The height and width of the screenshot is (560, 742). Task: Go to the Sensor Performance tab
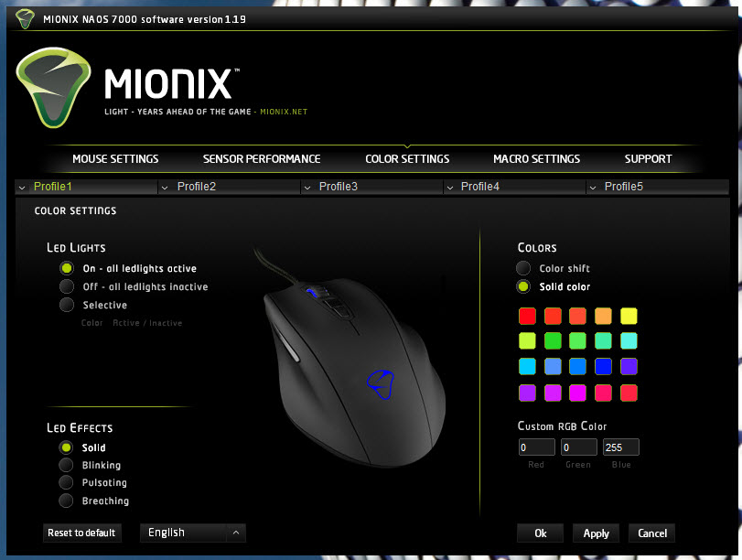pyautogui.click(x=262, y=159)
